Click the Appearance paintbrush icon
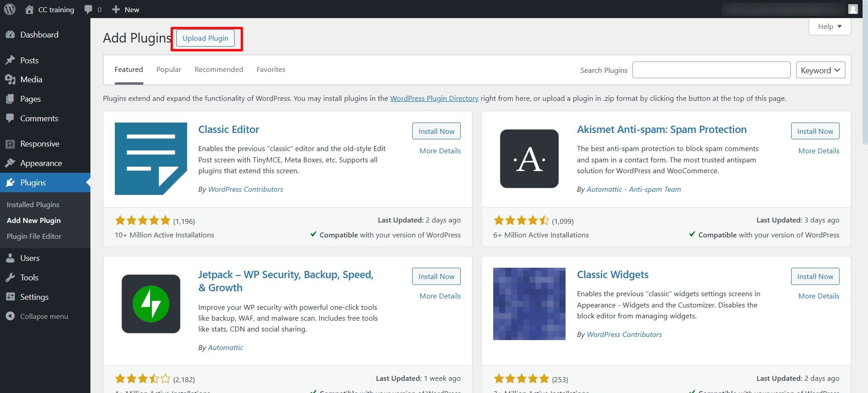Viewport: 868px width, 393px height. 10,163
